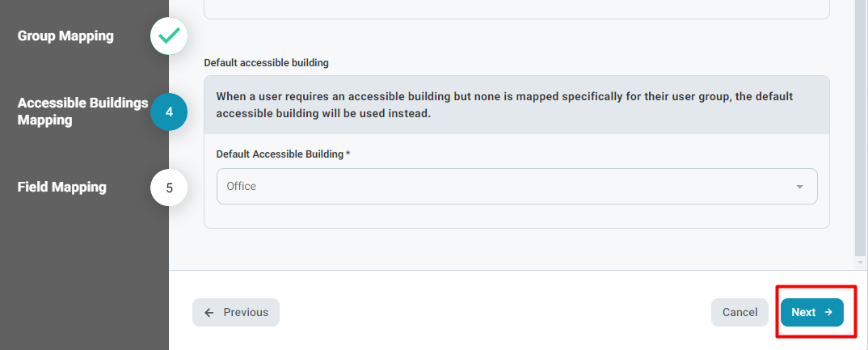868x350 pixels.
Task: Click the vertical scrollbar track
Action: tap(860, 128)
